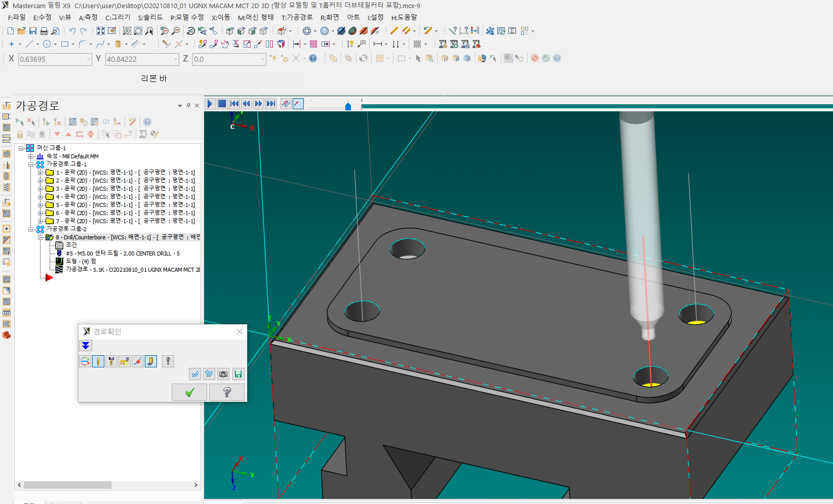Expand 속성 - Mill Default MM node
Viewport: 833px width, 504px height.
pyautogui.click(x=31, y=156)
